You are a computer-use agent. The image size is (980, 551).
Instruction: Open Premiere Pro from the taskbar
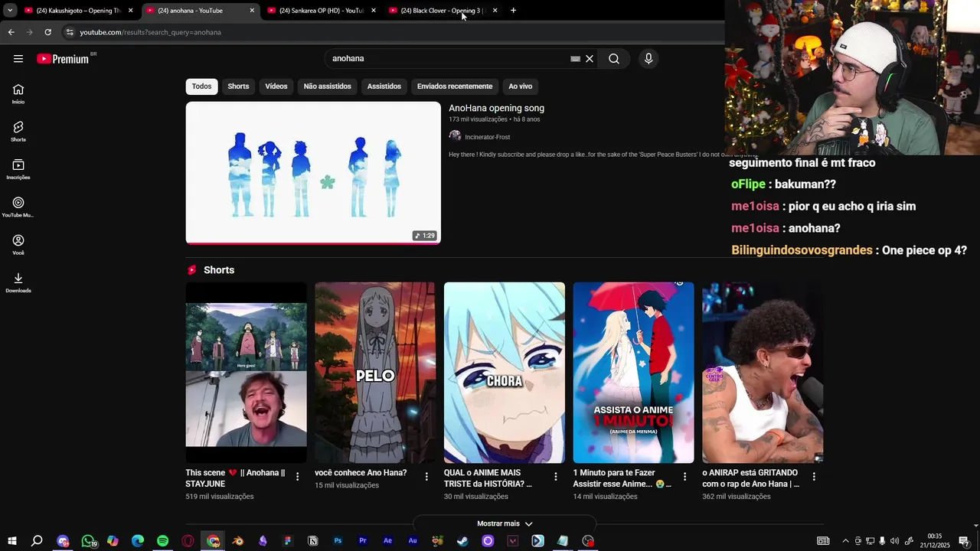point(363,541)
